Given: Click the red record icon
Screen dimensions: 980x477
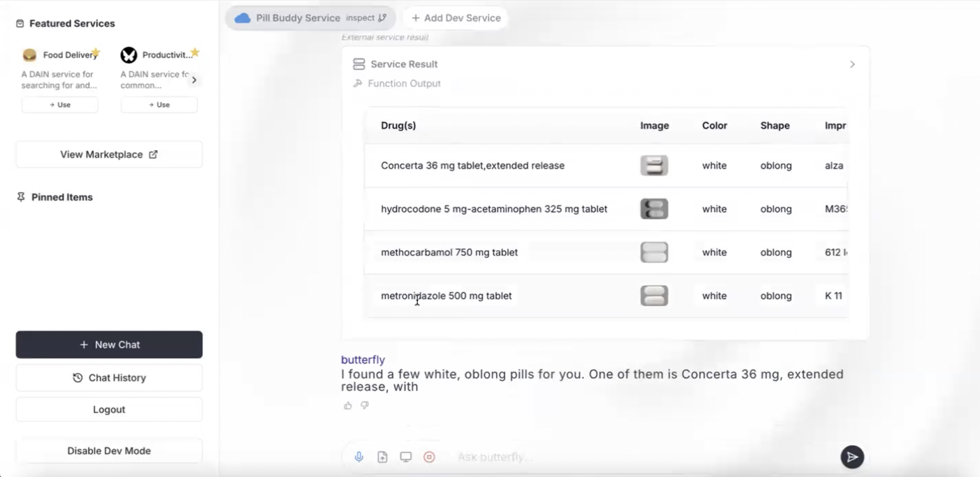Looking at the screenshot, I should point(429,457).
